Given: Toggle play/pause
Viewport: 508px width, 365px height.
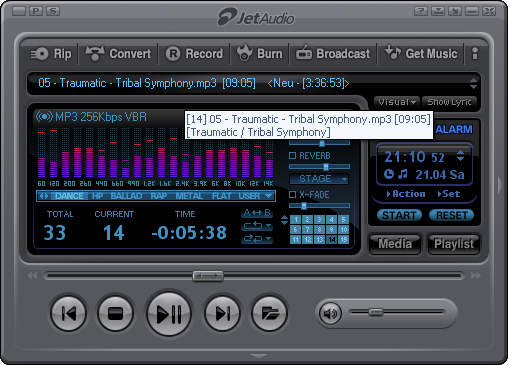Looking at the screenshot, I should tap(169, 314).
